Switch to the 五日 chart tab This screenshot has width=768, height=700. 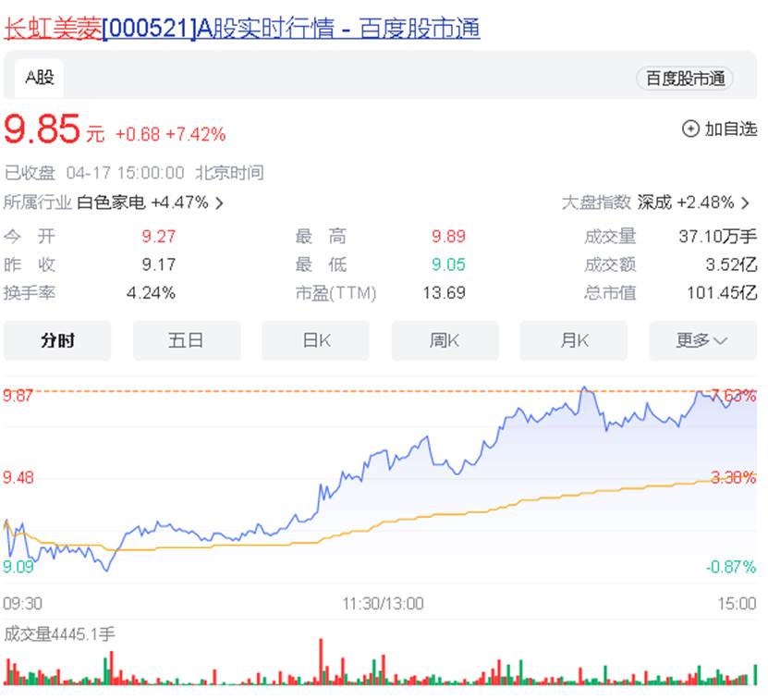point(187,340)
